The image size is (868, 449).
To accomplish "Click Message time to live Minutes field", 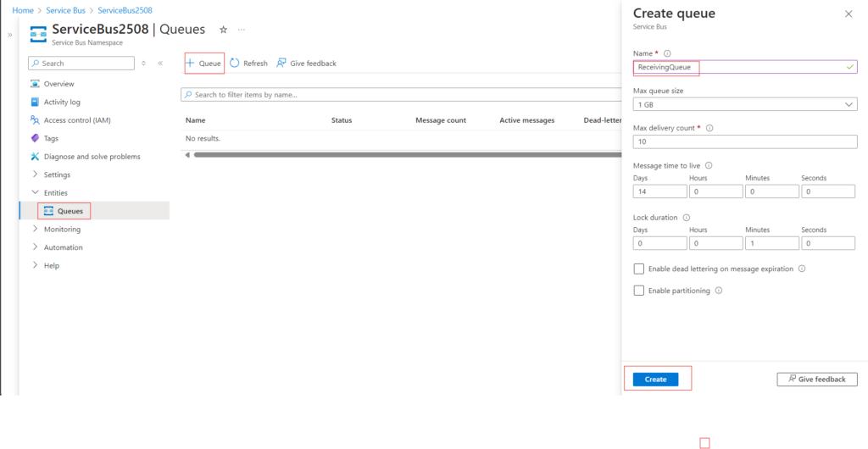I will (772, 191).
